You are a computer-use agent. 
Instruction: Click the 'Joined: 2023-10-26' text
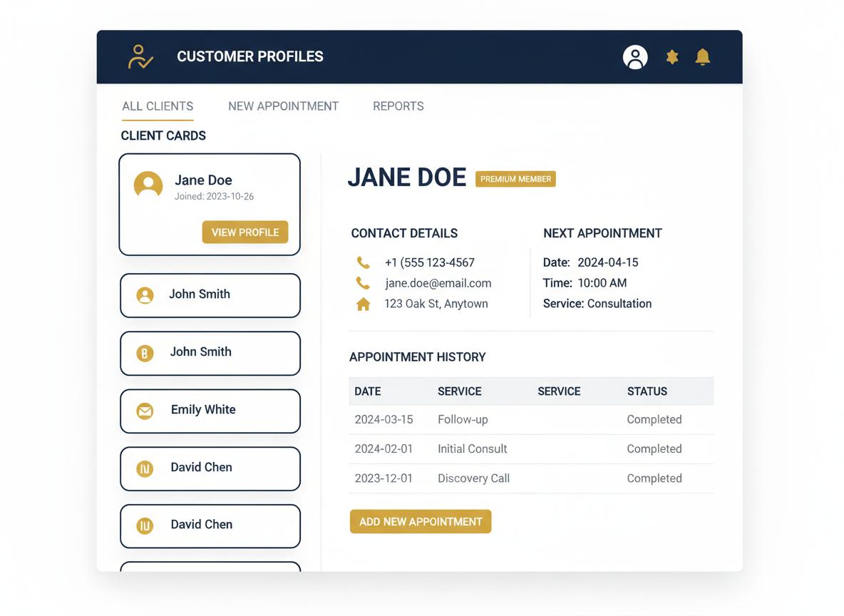[x=215, y=197]
